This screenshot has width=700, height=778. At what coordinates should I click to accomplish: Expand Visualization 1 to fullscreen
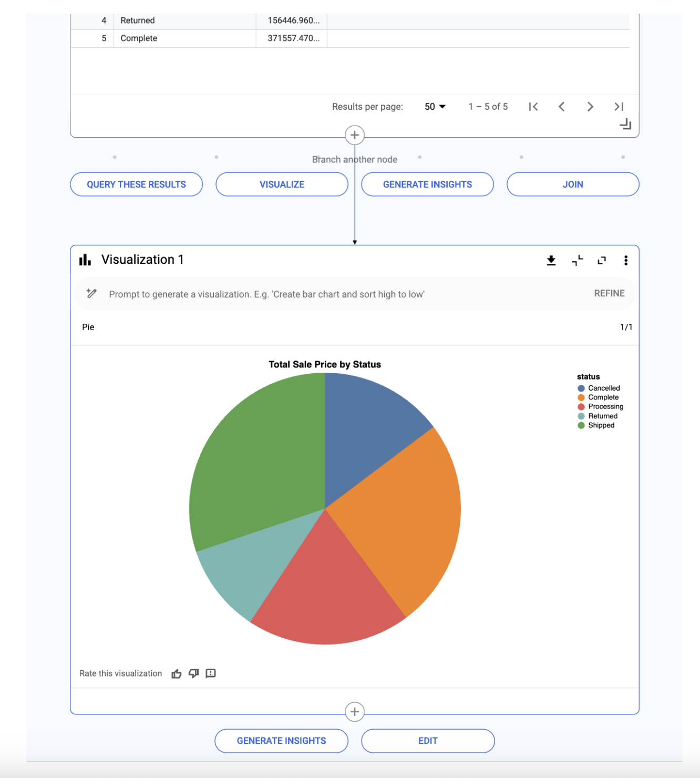pos(602,260)
